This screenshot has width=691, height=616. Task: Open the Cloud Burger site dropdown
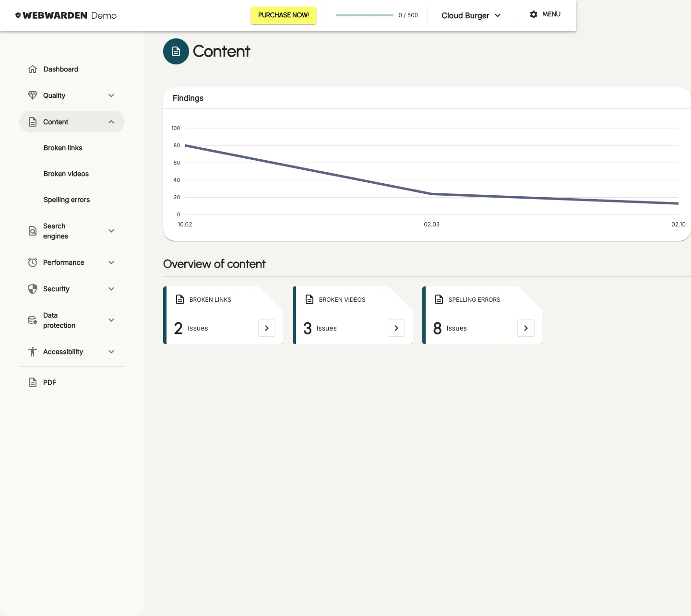tap(471, 15)
